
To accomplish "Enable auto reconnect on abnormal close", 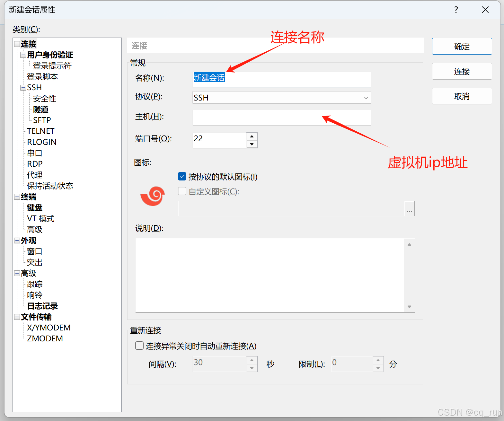I will 139,346.
